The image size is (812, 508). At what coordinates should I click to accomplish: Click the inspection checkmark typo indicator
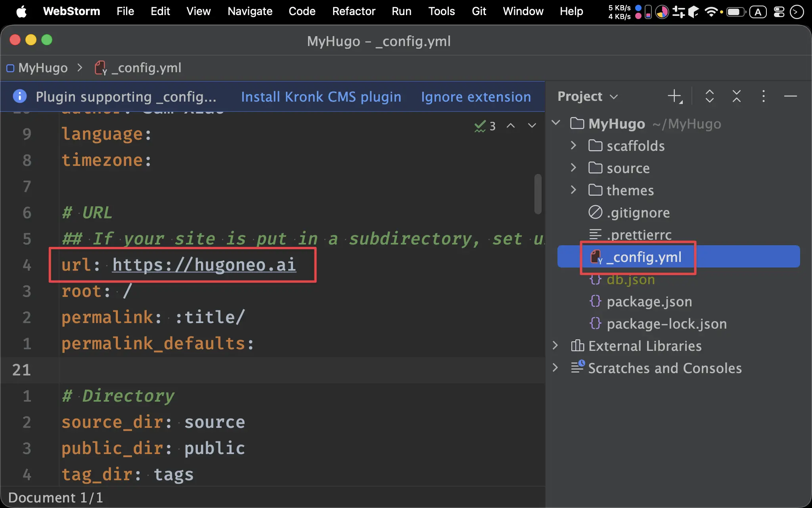click(485, 126)
